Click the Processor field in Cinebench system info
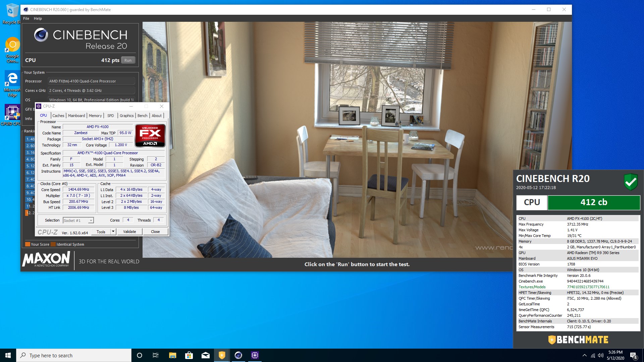Image resolution: width=644 pixels, height=362 pixels. pyautogui.click(x=92, y=81)
